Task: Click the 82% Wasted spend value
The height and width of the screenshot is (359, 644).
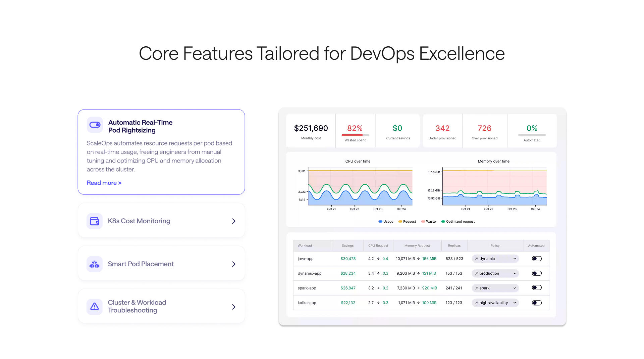Action: click(355, 128)
